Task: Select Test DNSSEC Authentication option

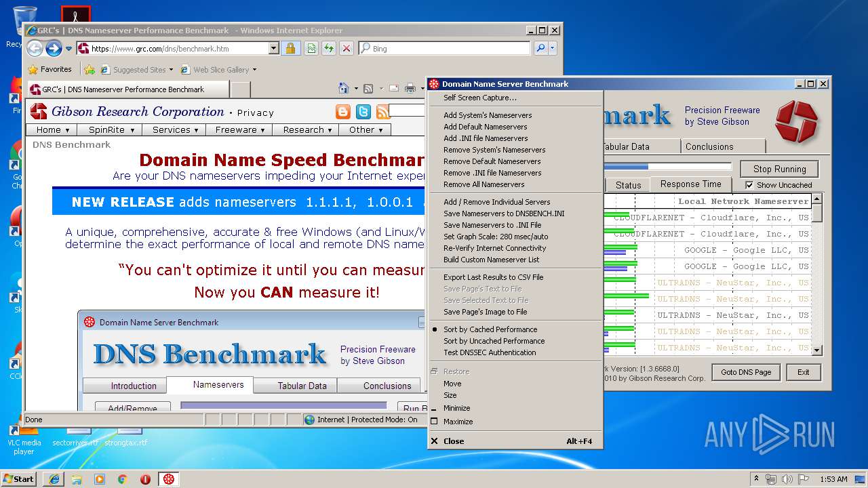Action: [490, 352]
